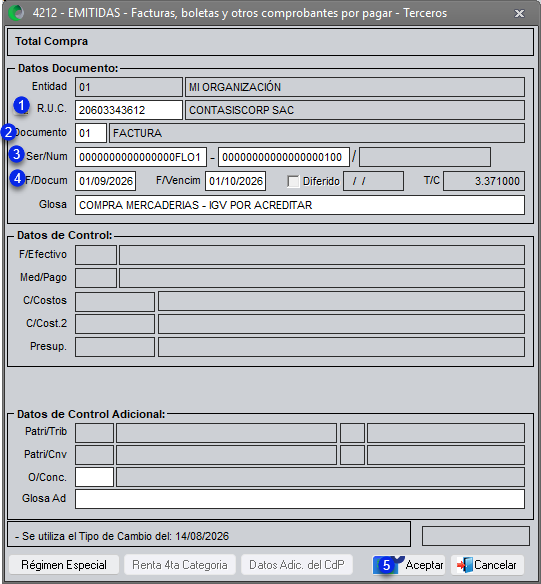Click the blue step 3 marker beside Ser/Num
541x584 pixels.
(17, 154)
